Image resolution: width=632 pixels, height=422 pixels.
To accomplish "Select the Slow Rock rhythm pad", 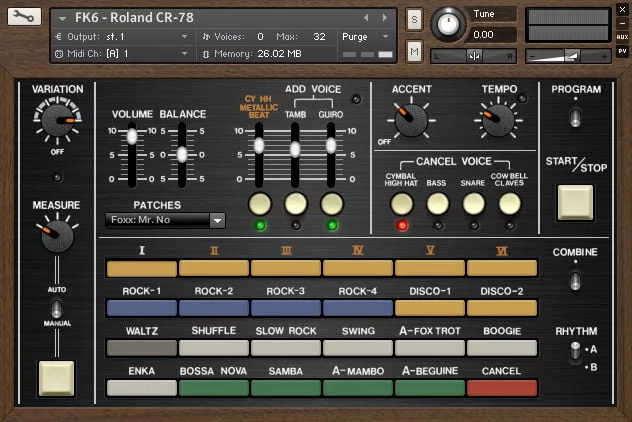I will coord(286,348).
